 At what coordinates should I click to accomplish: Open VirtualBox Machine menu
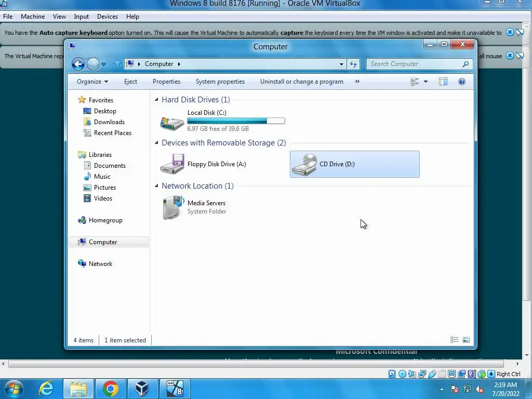point(33,16)
